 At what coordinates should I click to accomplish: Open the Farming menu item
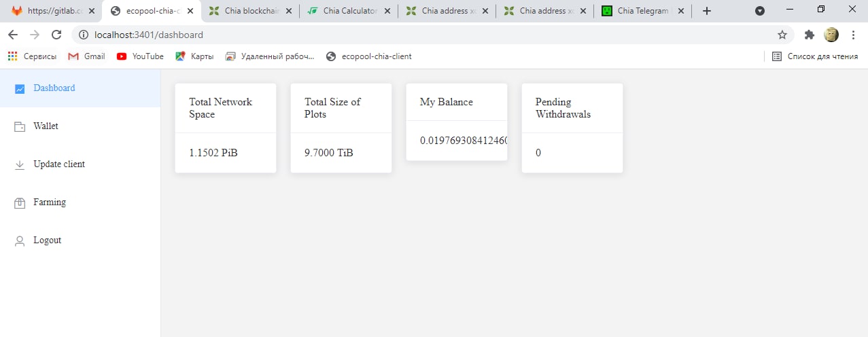pyautogui.click(x=50, y=202)
